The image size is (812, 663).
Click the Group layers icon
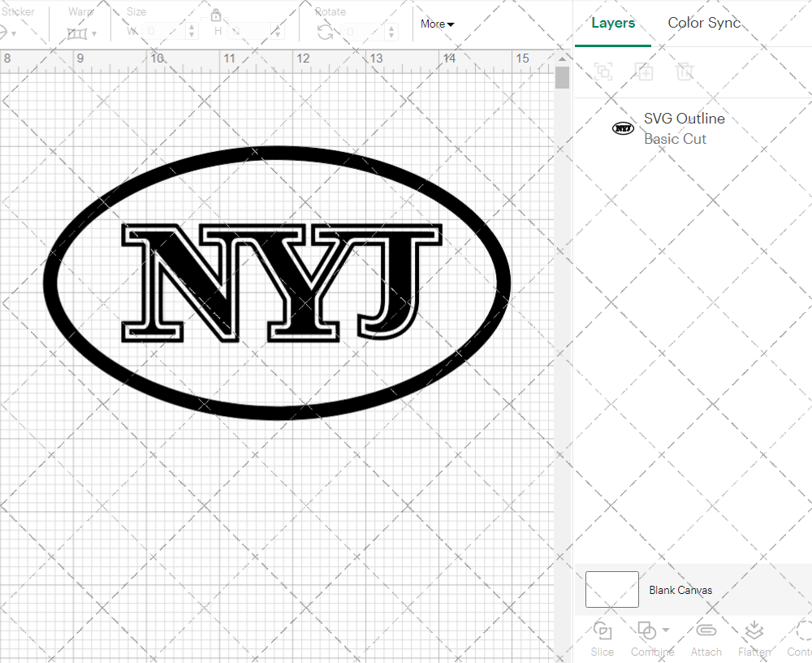pos(603,71)
